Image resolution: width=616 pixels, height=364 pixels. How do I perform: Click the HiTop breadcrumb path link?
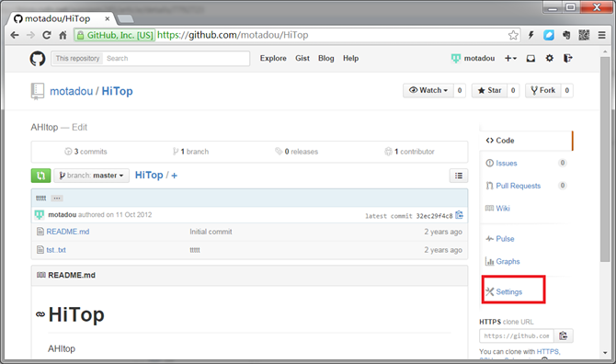tap(149, 176)
